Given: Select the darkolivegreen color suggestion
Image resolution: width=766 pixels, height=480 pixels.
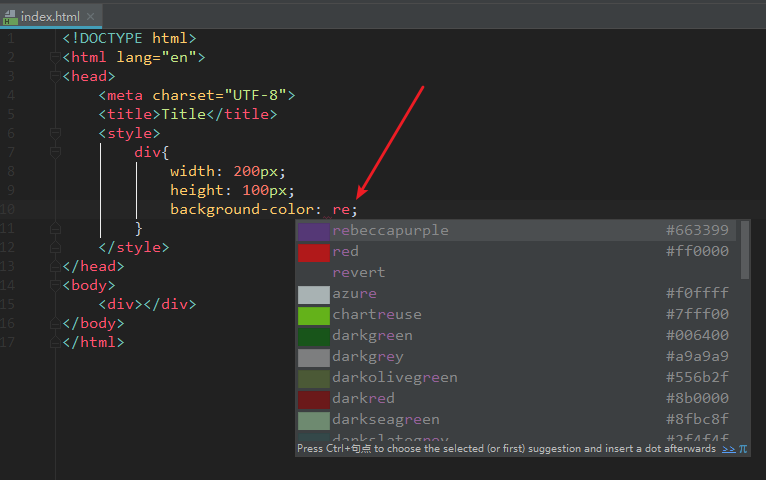Looking at the screenshot, I should pos(517,377).
